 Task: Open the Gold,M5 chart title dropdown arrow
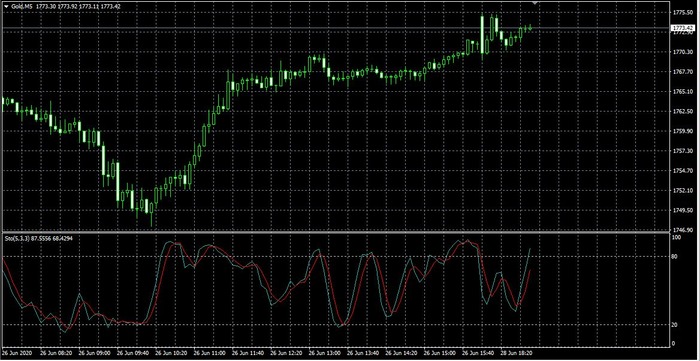6,6
